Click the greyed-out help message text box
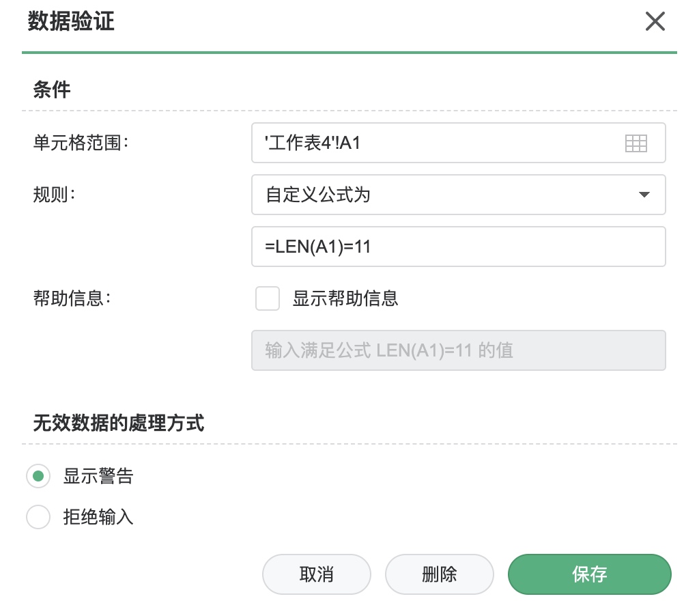The image size is (699, 616). coord(458,350)
